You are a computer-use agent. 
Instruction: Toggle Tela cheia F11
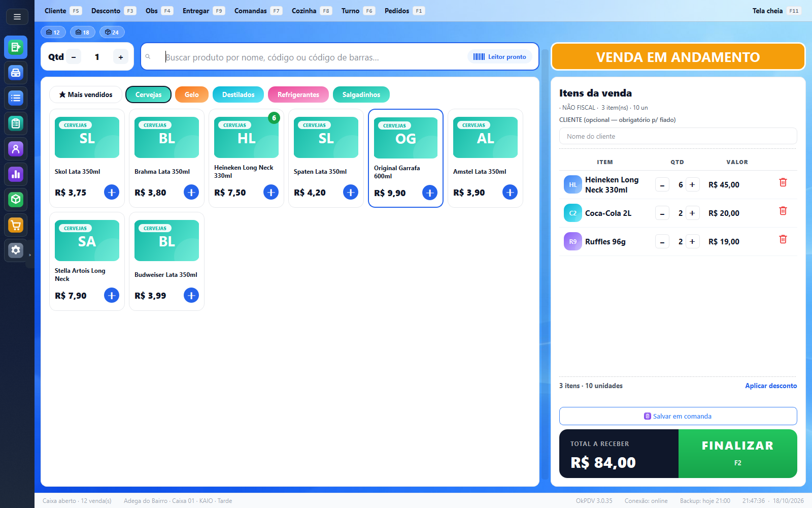(x=776, y=11)
